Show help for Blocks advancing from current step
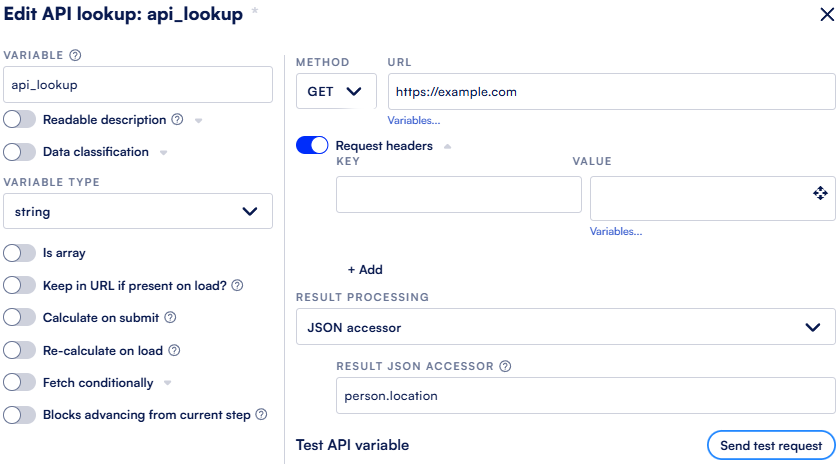840x464 pixels. pyautogui.click(x=261, y=414)
